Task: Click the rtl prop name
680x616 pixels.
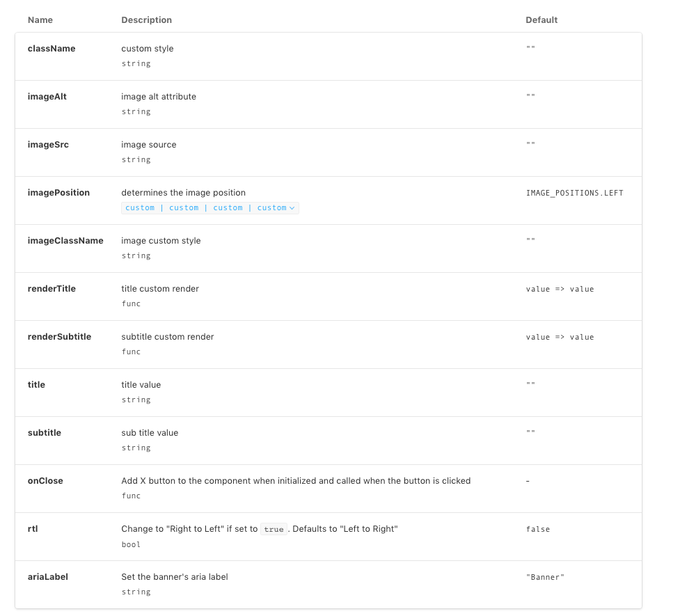Action: tap(33, 529)
